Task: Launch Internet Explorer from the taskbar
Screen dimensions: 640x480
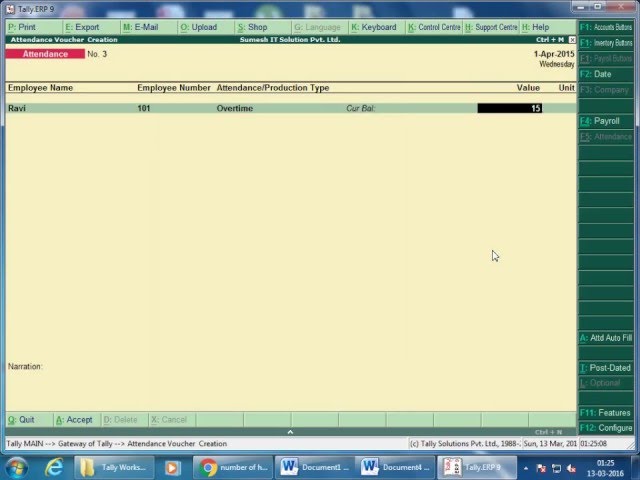Action: click(54, 468)
